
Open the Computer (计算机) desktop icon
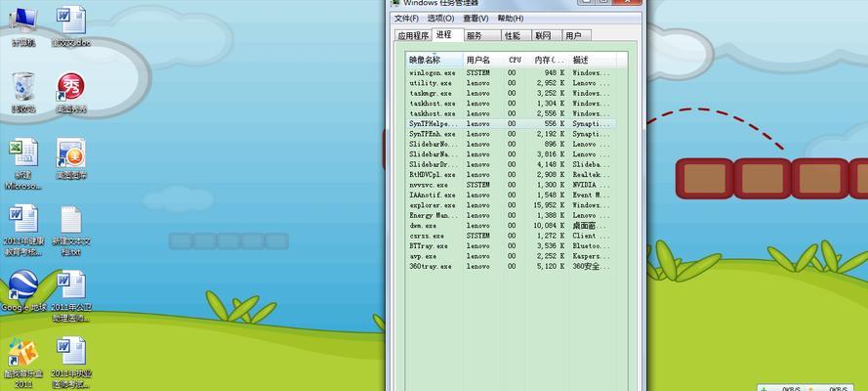click(23, 26)
